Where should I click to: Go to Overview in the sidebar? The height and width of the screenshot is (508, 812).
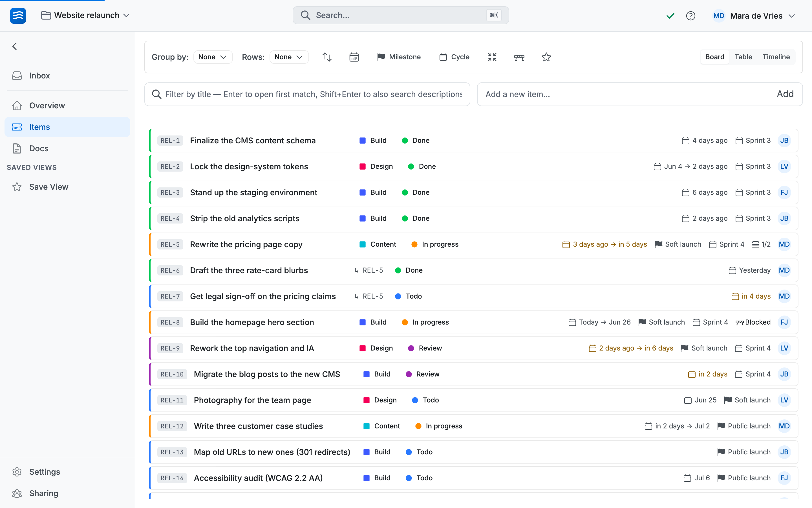pos(67,106)
